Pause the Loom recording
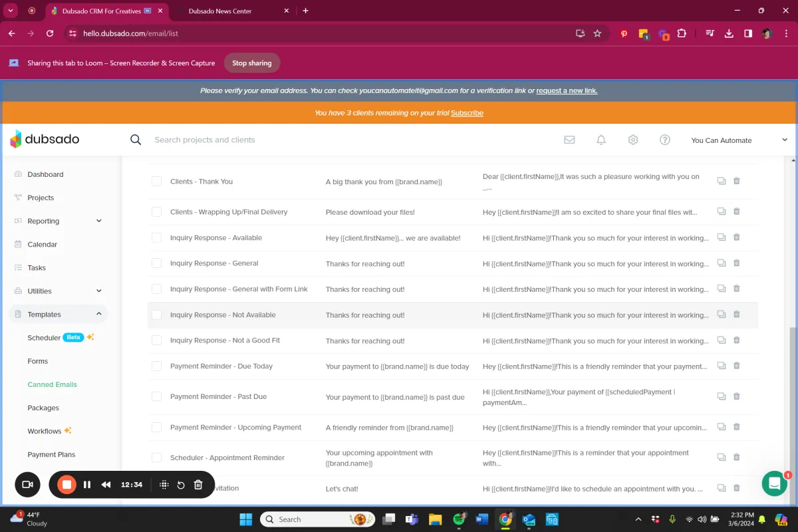This screenshot has height=532, width=798. tap(87, 485)
